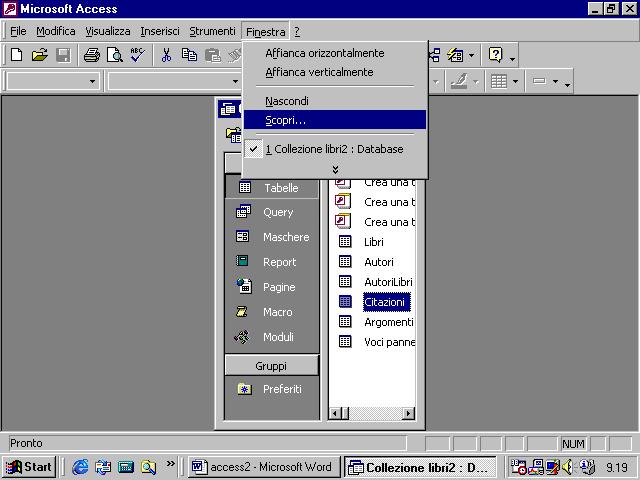Select the Query object type
The image size is (640, 480).
(271, 212)
